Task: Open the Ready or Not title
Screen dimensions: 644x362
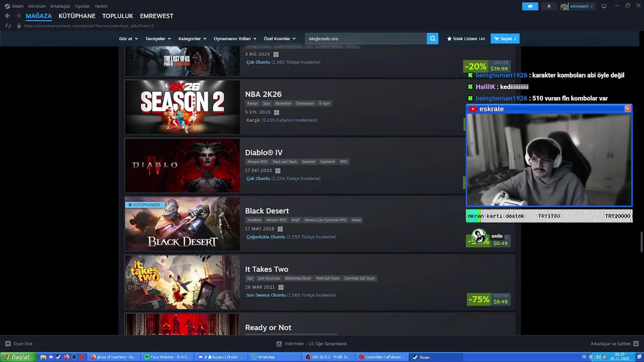Action: click(268, 327)
